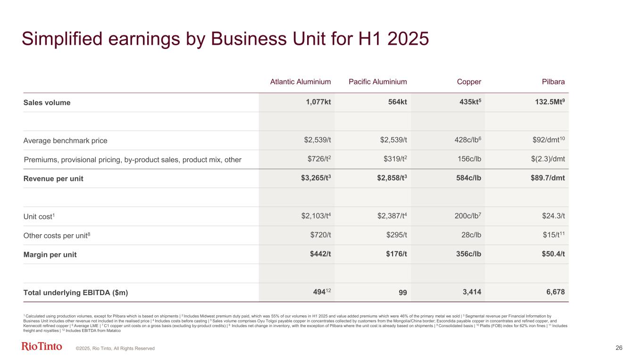
Task: Select the Total underlying EBITDA ($m) label
Action: point(75,293)
